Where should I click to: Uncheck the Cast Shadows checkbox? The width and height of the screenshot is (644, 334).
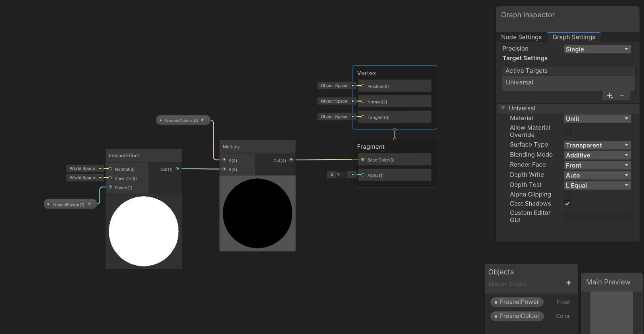567,204
